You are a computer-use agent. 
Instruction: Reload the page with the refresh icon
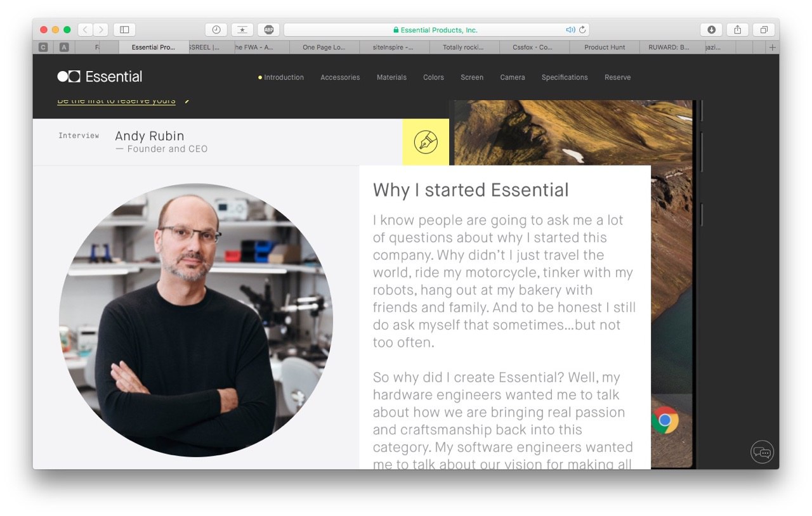point(582,30)
